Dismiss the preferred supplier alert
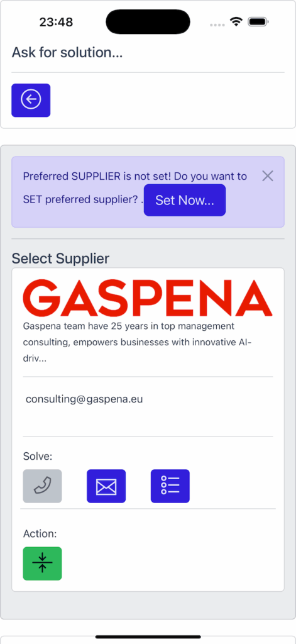 pyautogui.click(x=268, y=176)
